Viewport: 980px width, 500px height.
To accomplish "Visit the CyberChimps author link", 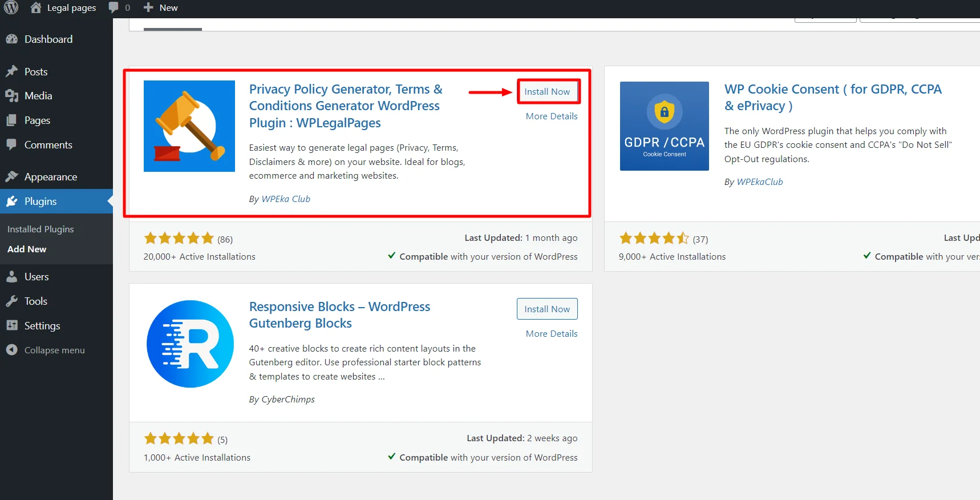I will point(288,400).
